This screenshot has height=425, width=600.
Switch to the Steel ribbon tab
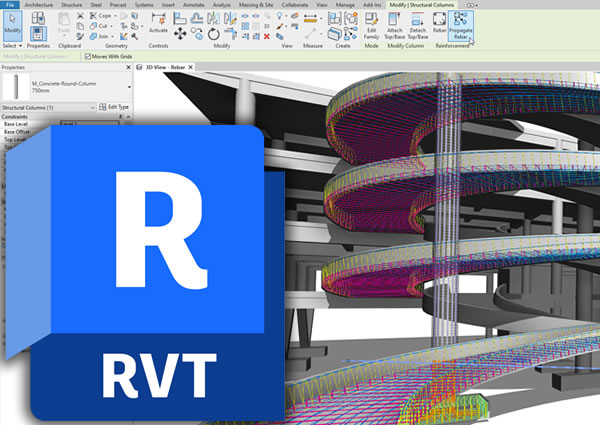coord(96,5)
